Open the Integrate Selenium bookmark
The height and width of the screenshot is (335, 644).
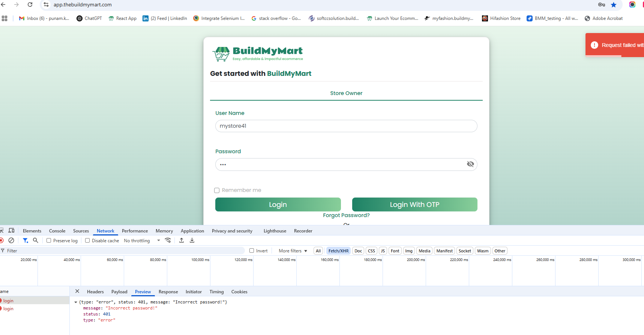tap(219, 18)
